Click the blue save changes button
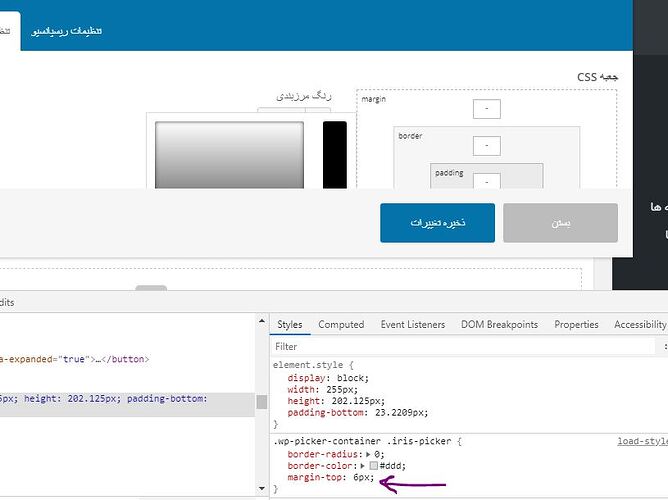The image size is (668, 500). (x=438, y=223)
